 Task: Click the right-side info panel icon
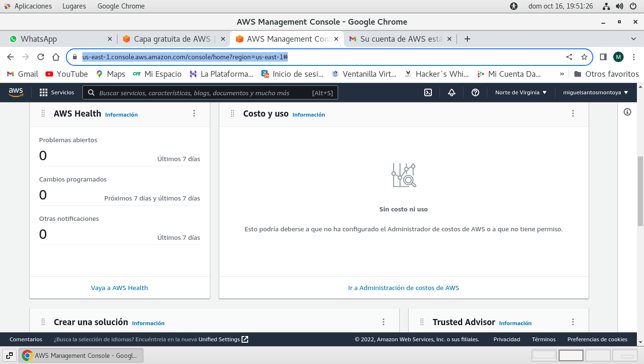point(627,112)
